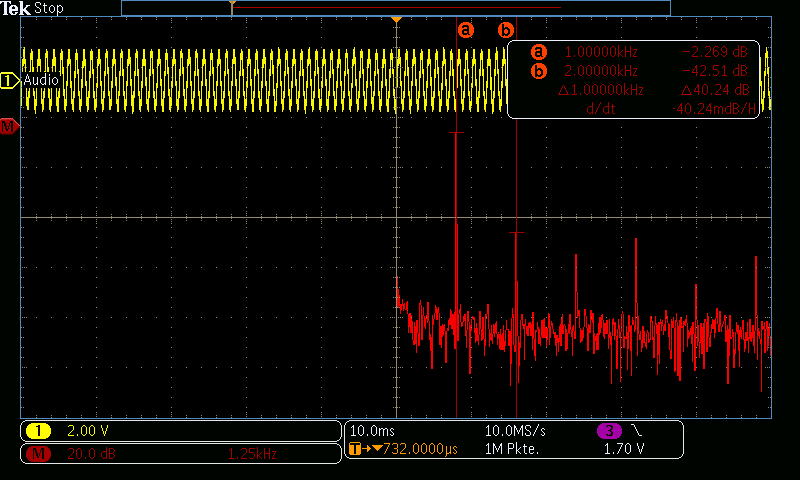Click the -40.24mdB/H slope value
The image size is (800, 480).
click(714, 109)
